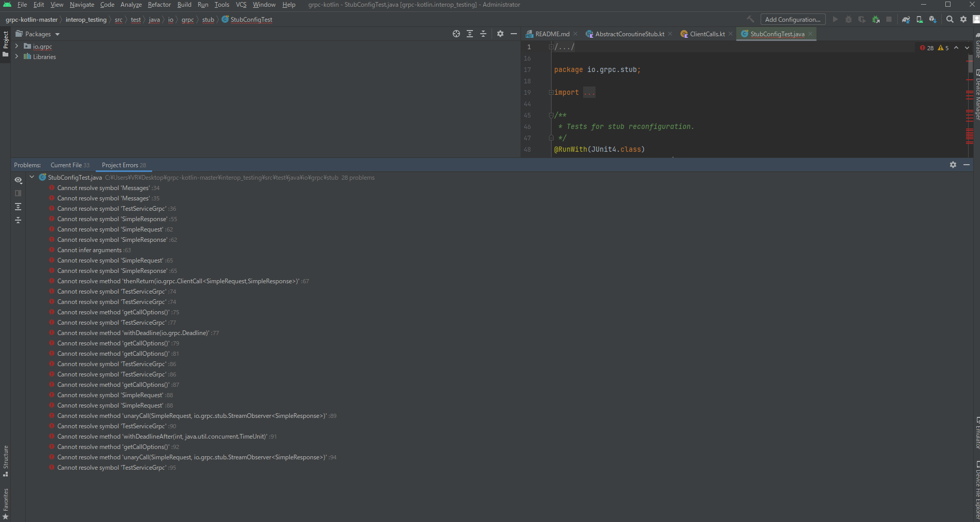Image resolution: width=980 pixels, height=522 pixels.
Task: Click stub breadcrumb item
Action: point(208,20)
